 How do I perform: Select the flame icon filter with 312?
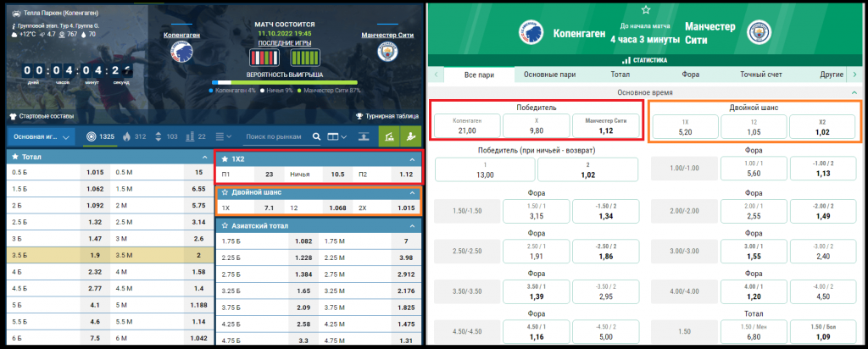(x=127, y=136)
